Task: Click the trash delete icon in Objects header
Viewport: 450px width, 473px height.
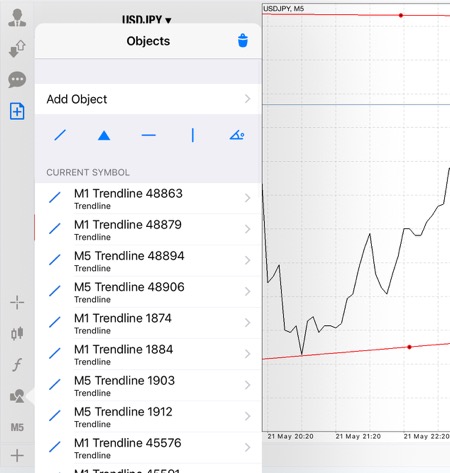Action: (243, 41)
